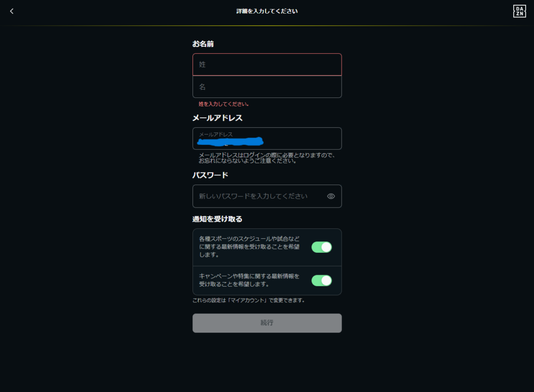Click the back arrow icon
Screen dimensions: 534x392
tap(12, 11)
